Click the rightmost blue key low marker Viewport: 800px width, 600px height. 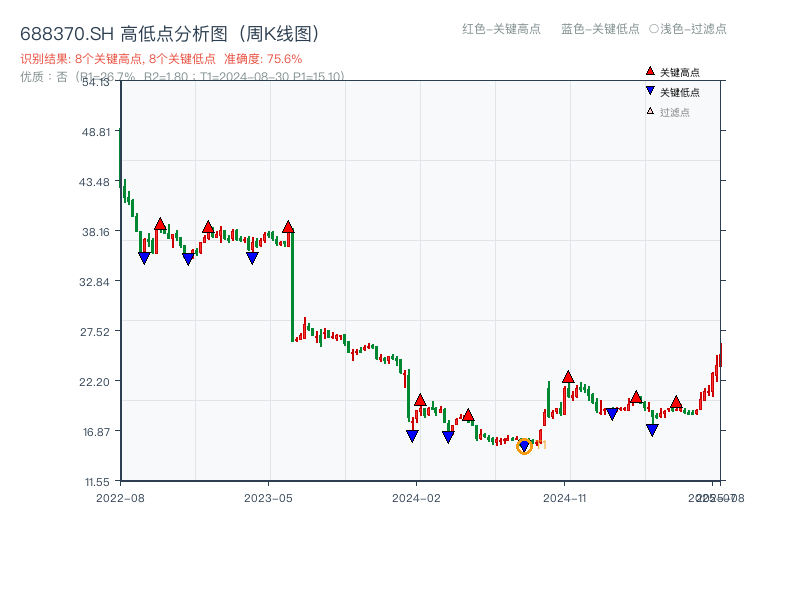coord(652,430)
